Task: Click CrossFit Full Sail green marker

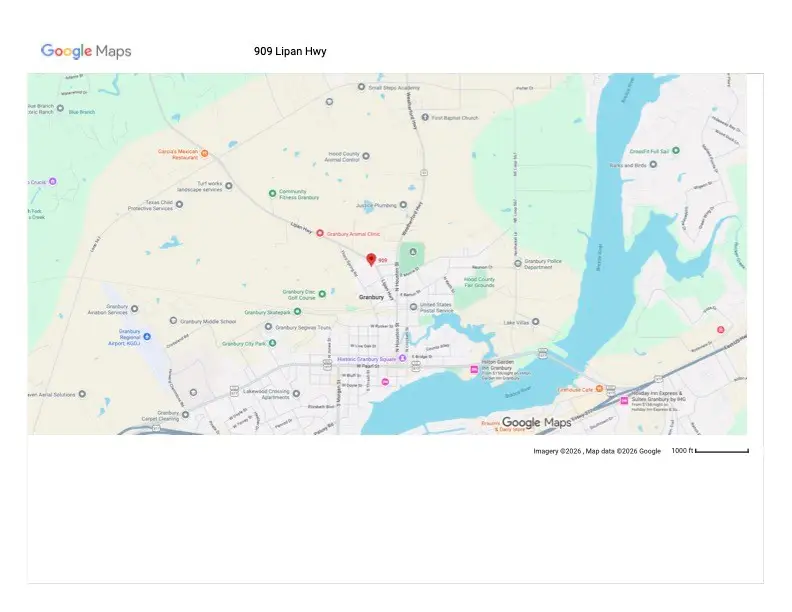Action: click(676, 150)
